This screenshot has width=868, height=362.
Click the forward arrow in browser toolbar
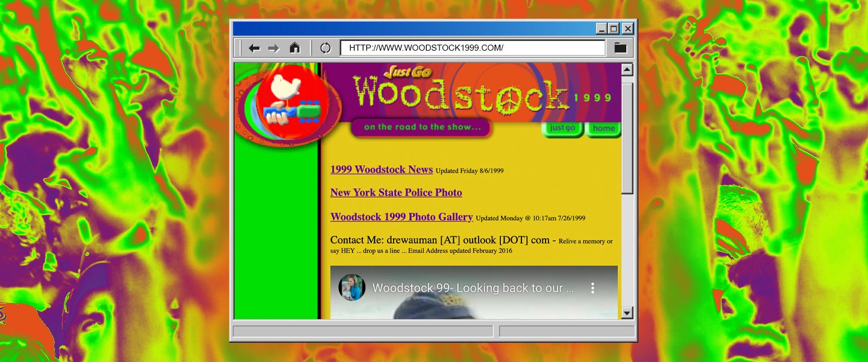pyautogui.click(x=274, y=48)
